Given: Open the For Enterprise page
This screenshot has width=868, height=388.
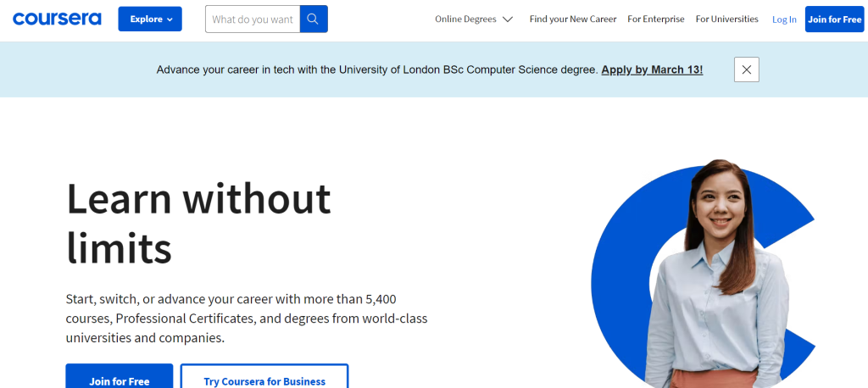Looking at the screenshot, I should click(x=655, y=19).
